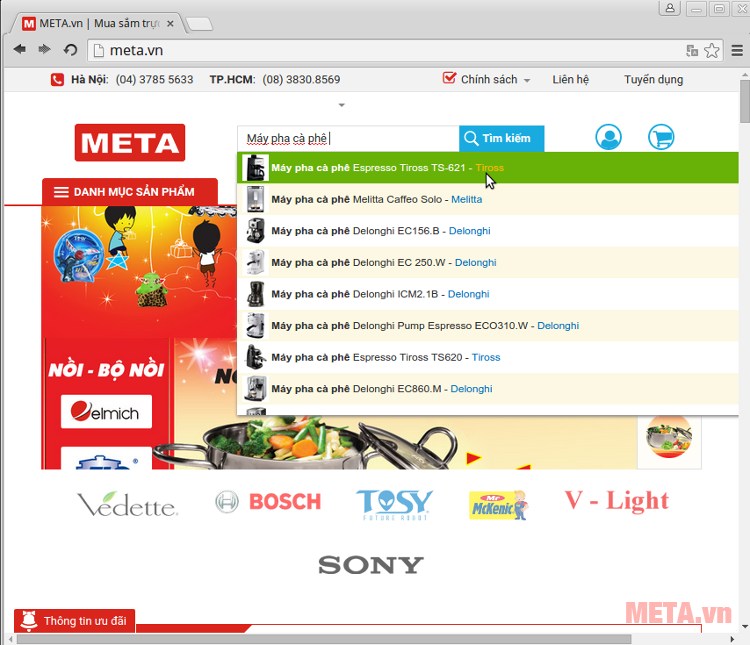Click the bell icon in Thông tin ưu đãi
The height and width of the screenshot is (645, 750).
click(x=29, y=621)
